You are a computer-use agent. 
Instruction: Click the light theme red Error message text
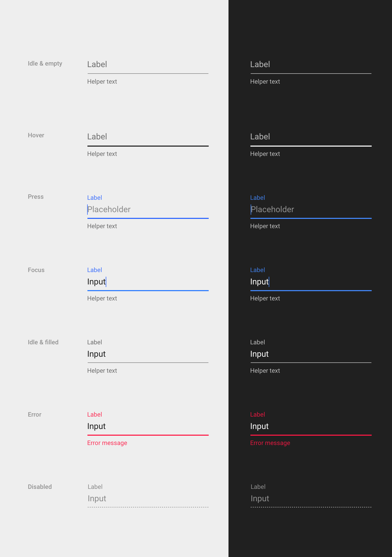pyautogui.click(x=107, y=443)
